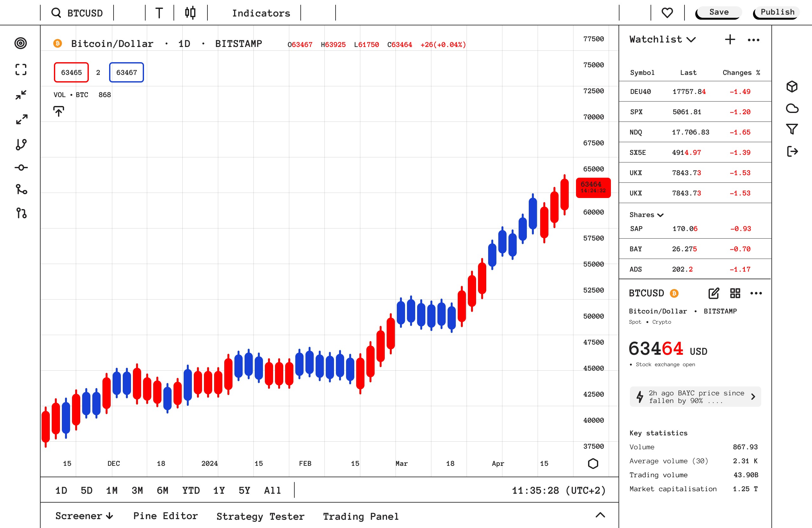The height and width of the screenshot is (528, 812).
Task: Add symbol with watchlist plus icon
Action: 730,40
